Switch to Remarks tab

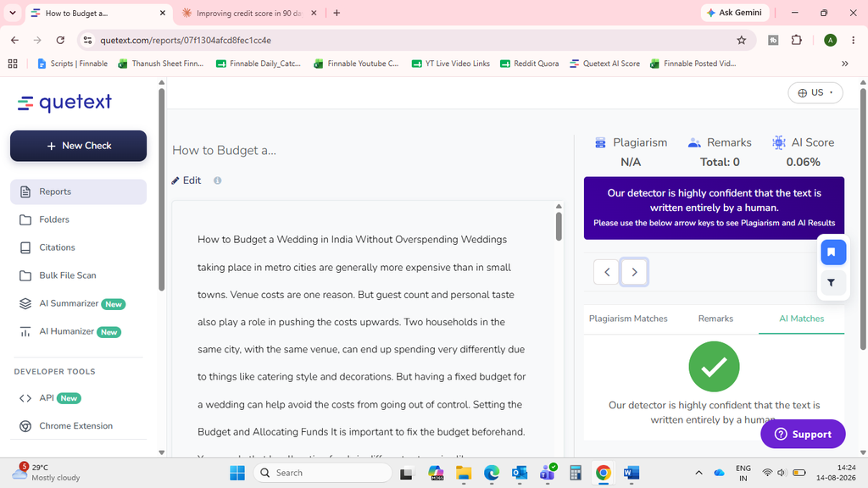point(715,319)
